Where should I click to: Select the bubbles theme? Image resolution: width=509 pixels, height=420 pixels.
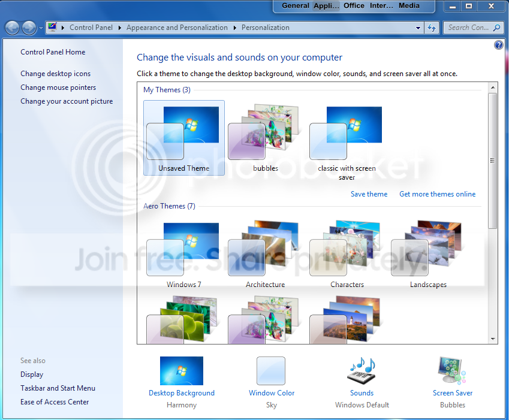[x=265, y=138]
